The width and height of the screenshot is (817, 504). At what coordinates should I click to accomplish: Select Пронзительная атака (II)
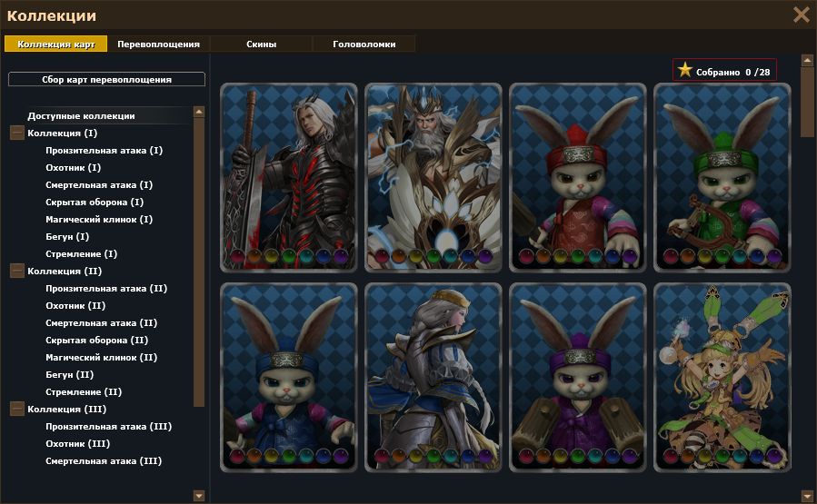(x=106, y=288)
